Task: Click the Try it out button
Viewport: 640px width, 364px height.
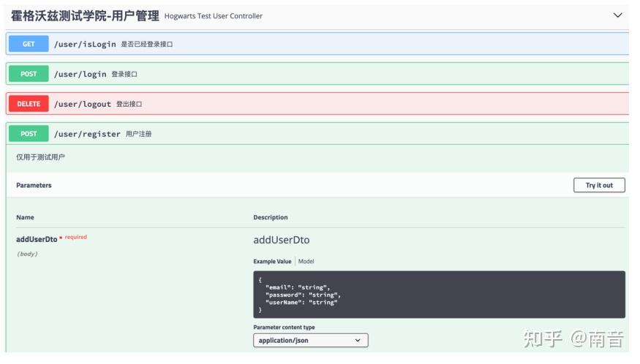Action: [599, 185]
